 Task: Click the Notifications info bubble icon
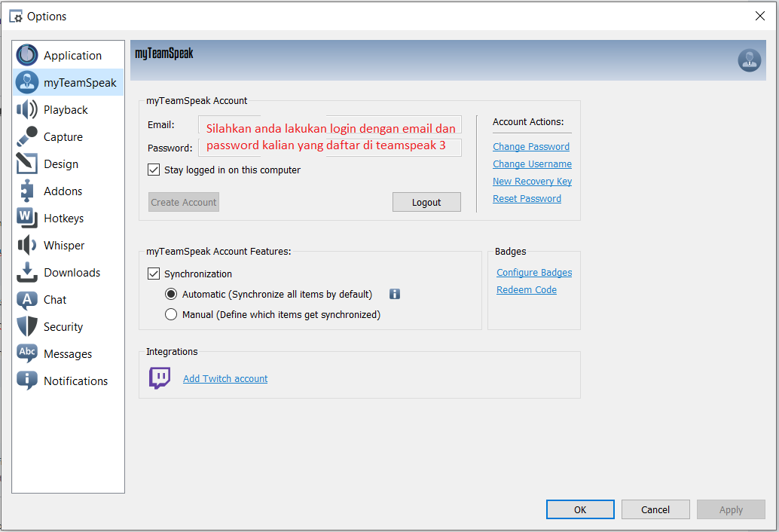(x=27, y=381)
